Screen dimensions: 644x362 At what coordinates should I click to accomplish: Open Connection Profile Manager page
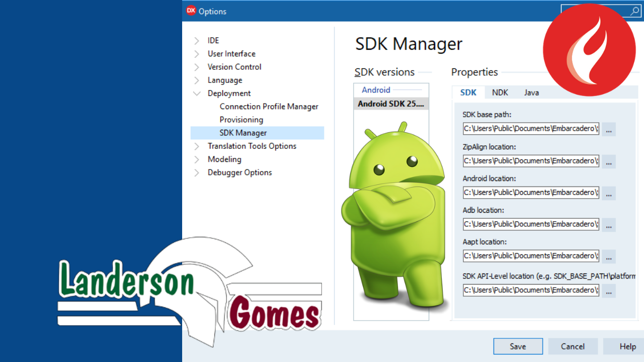click(x=269, y=107)
